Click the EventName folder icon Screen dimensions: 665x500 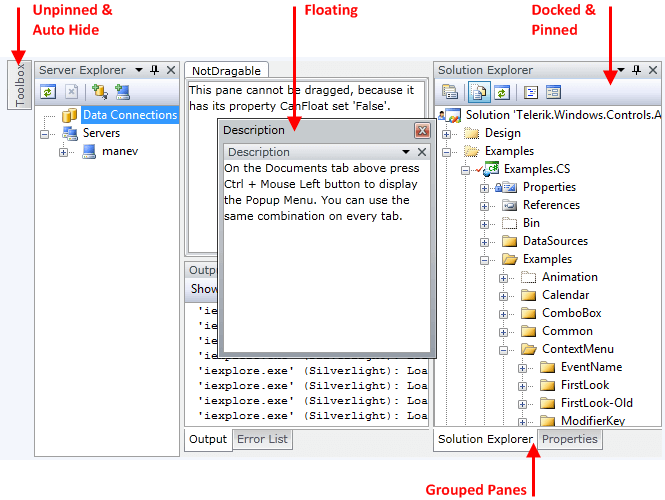548,367
